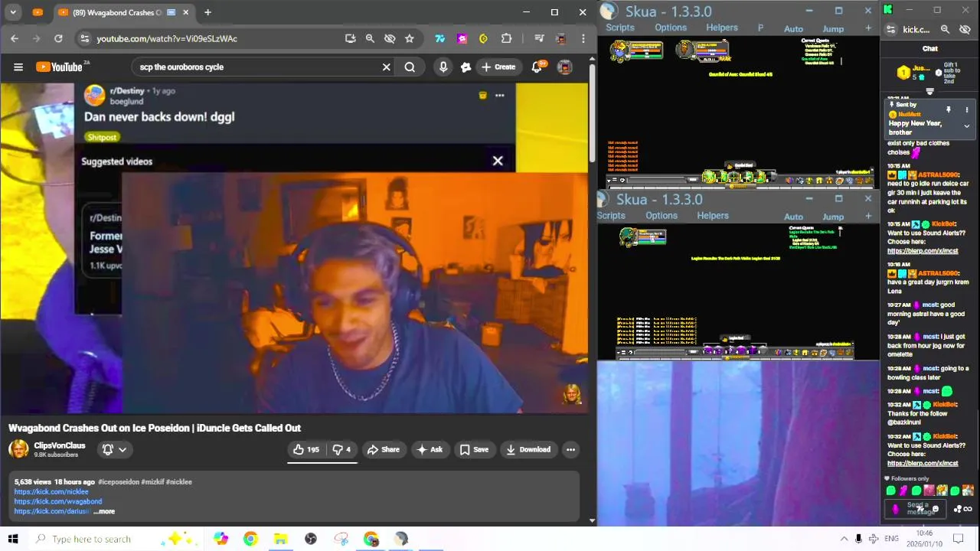Open Scripts menu in lower Skua window
The image size is (980, 551).
tap(611, 216)
